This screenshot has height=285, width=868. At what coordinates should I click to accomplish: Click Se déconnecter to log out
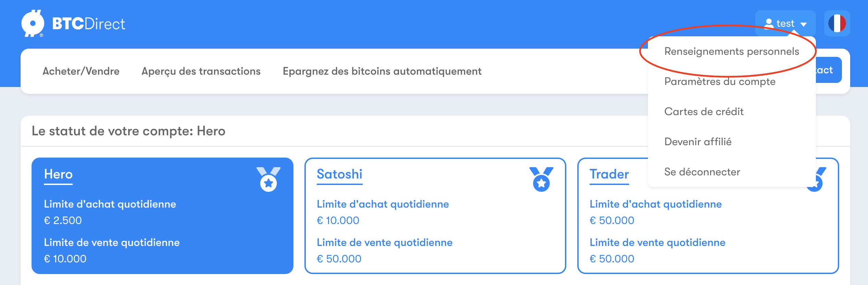(702, 172)
